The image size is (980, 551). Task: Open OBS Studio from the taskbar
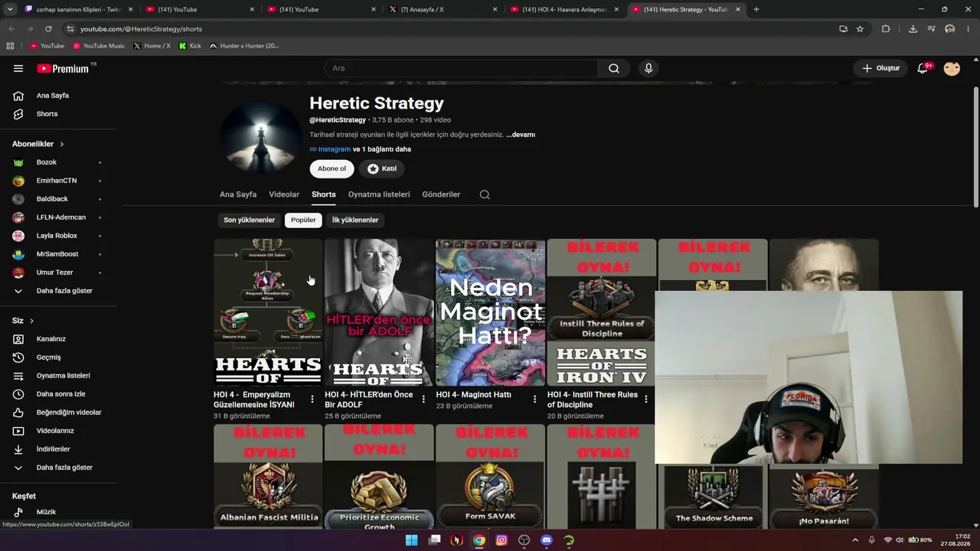[x=524, y=540]
